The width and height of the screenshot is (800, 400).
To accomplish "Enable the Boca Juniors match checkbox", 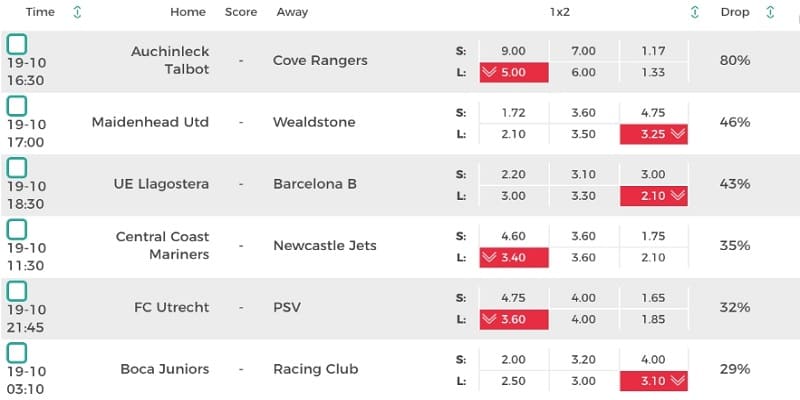I will tap(17, 353).
